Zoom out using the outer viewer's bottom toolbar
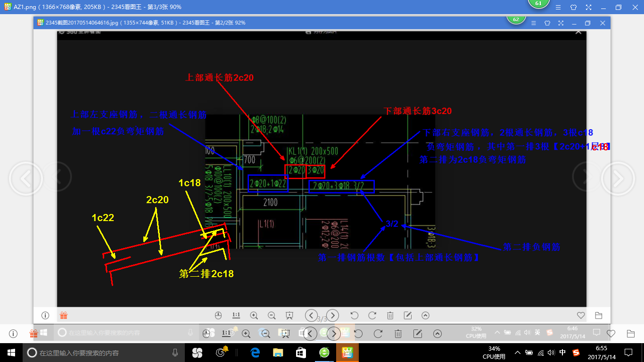The height and width of the screenshot is (362, 644). point(265,333)
